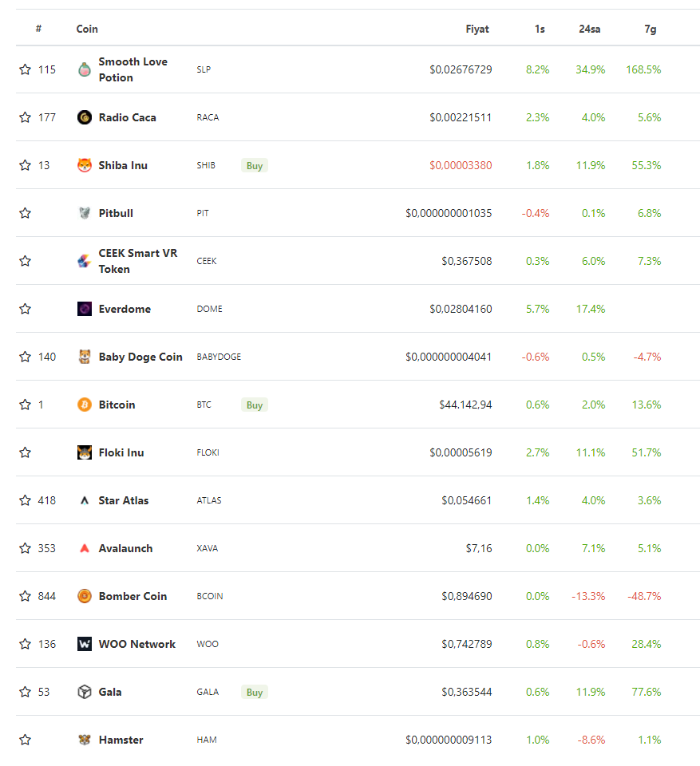
Task: Favorite Bitcoin with the star toggle
Action: (25, 405)
